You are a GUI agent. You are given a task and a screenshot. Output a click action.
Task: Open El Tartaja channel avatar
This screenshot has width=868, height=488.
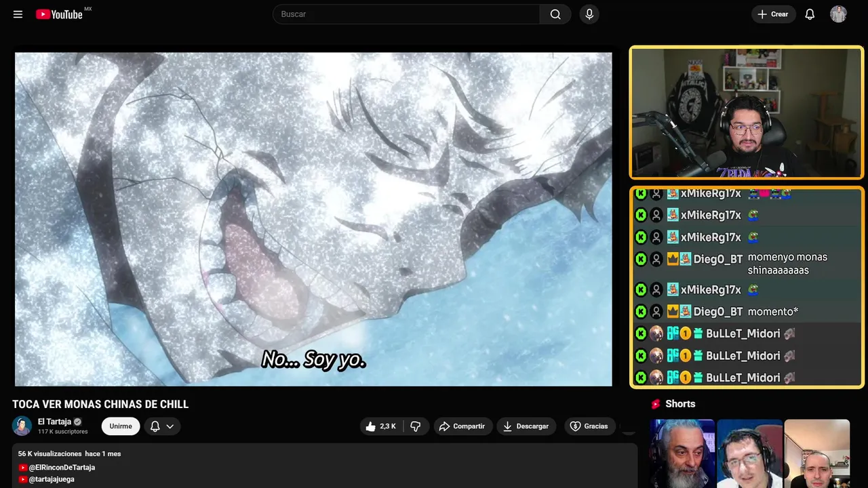[x=22, y=426]
